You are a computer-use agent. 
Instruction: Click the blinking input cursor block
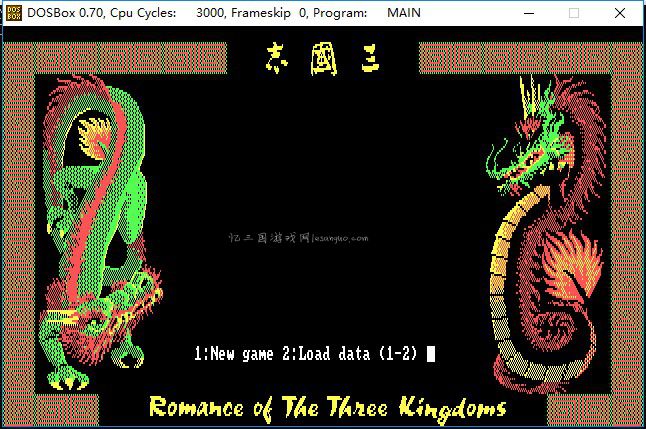point(431,354)
